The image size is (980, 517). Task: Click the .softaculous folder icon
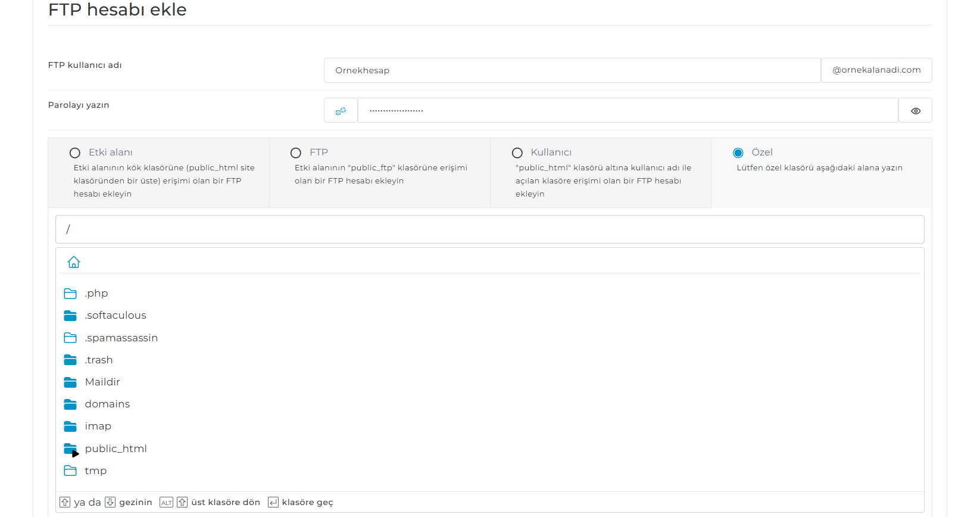pos(70,316)
